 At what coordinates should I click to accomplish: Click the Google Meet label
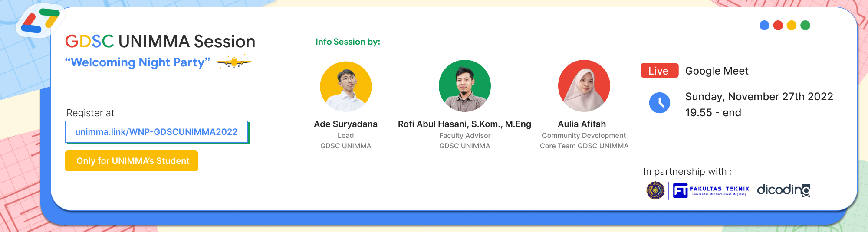(x=717, y=71)
